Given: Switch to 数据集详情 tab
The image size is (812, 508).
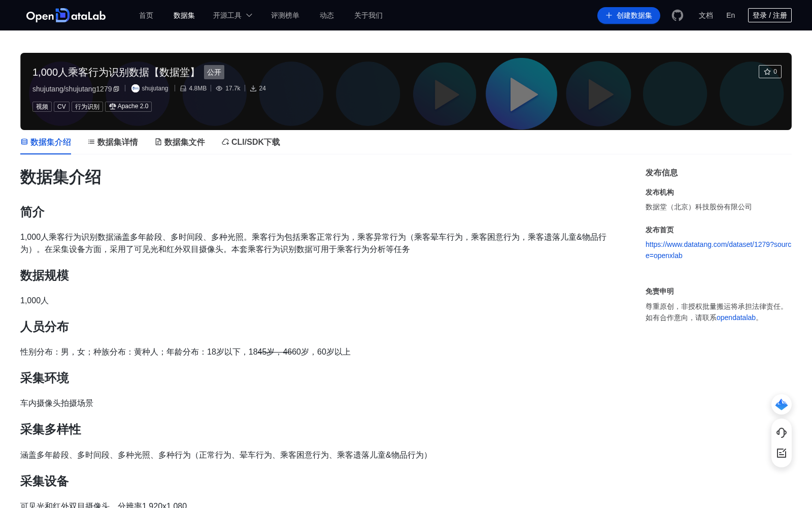Looking at the screenshot, I should 113,142.
